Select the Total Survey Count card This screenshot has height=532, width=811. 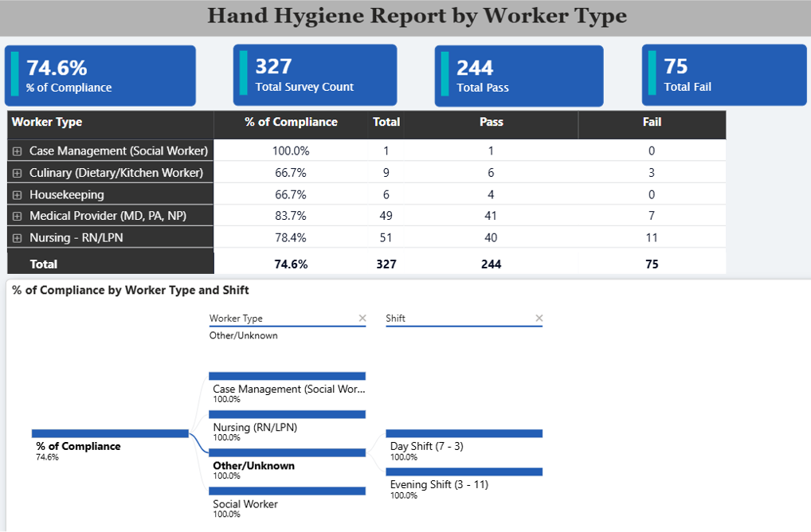click(315, 75)
